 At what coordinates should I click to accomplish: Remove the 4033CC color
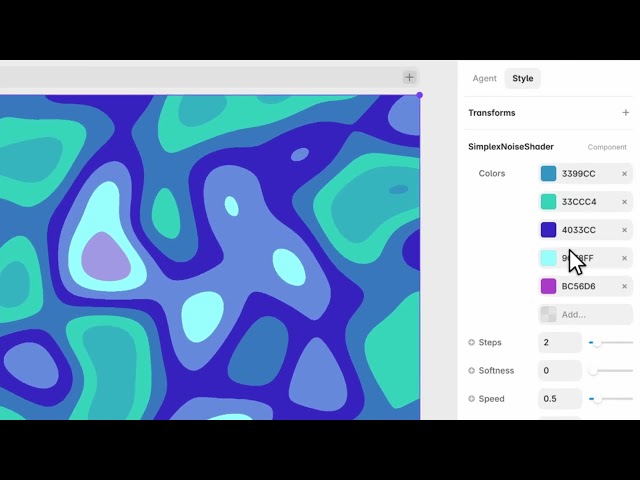(624, 230)
